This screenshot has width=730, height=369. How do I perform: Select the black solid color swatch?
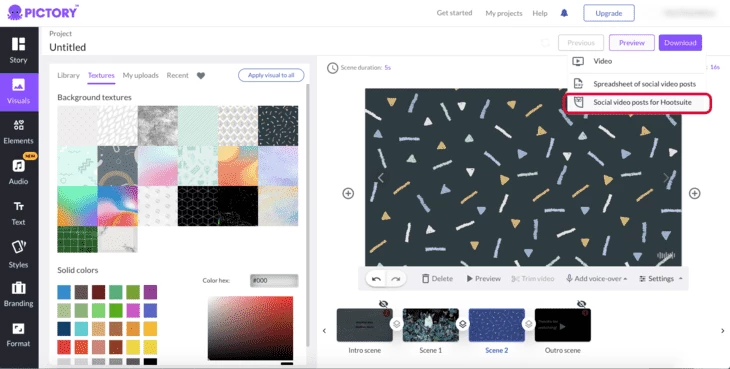coord(150,362)
